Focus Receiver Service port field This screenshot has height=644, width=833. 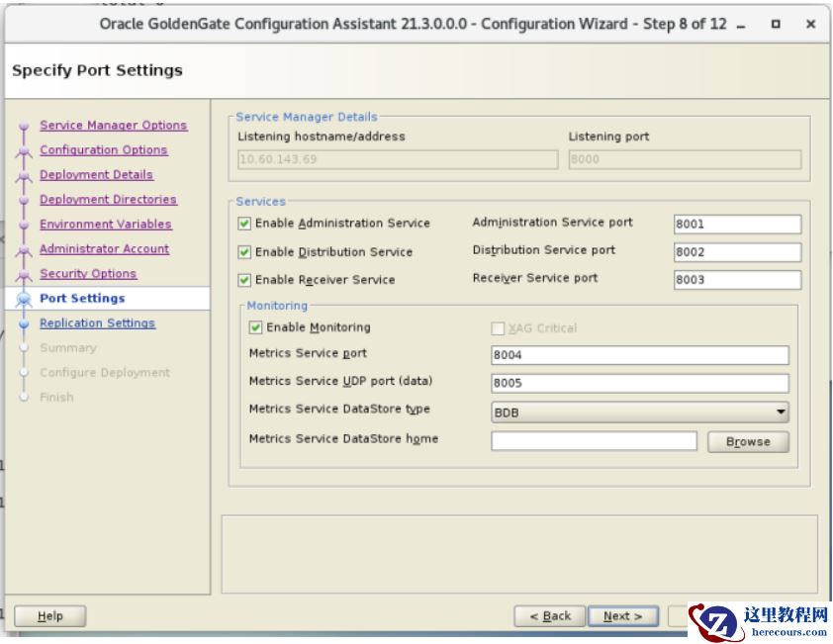[x=737, y=280]
